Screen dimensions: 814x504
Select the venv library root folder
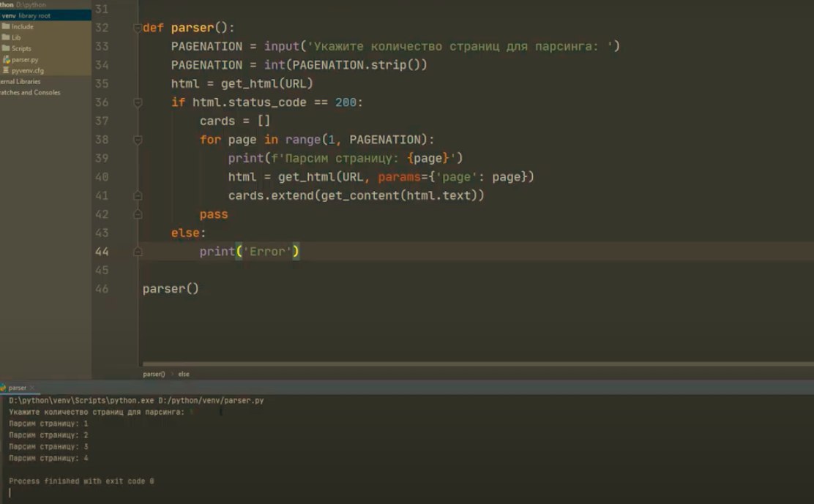point(45,15)
